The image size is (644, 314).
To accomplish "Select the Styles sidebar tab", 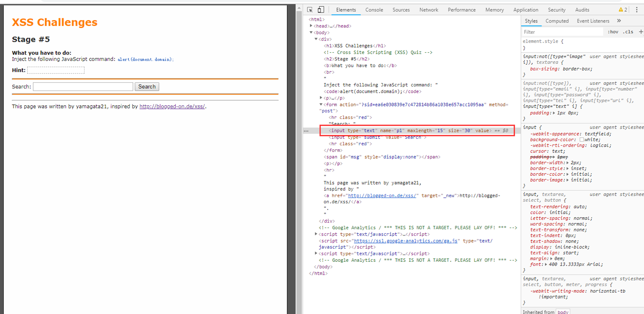I will click(531, 21).
